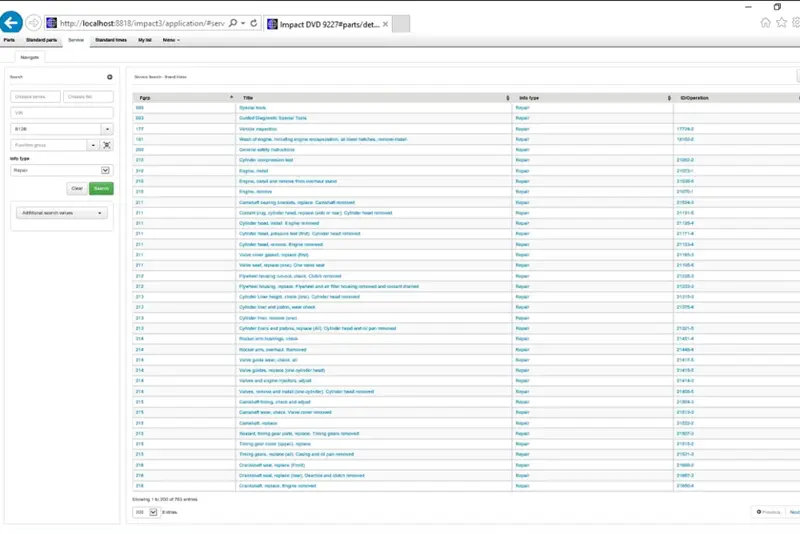Click the address bar search magnifier icon

coord(233,22)
